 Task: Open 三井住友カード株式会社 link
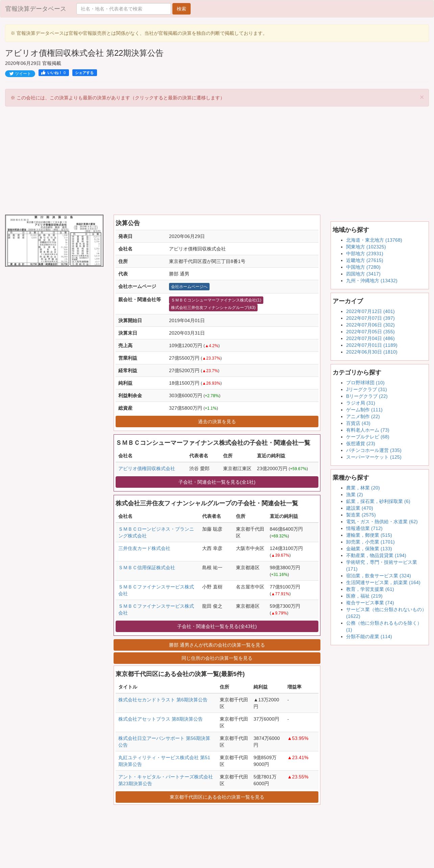144,548
